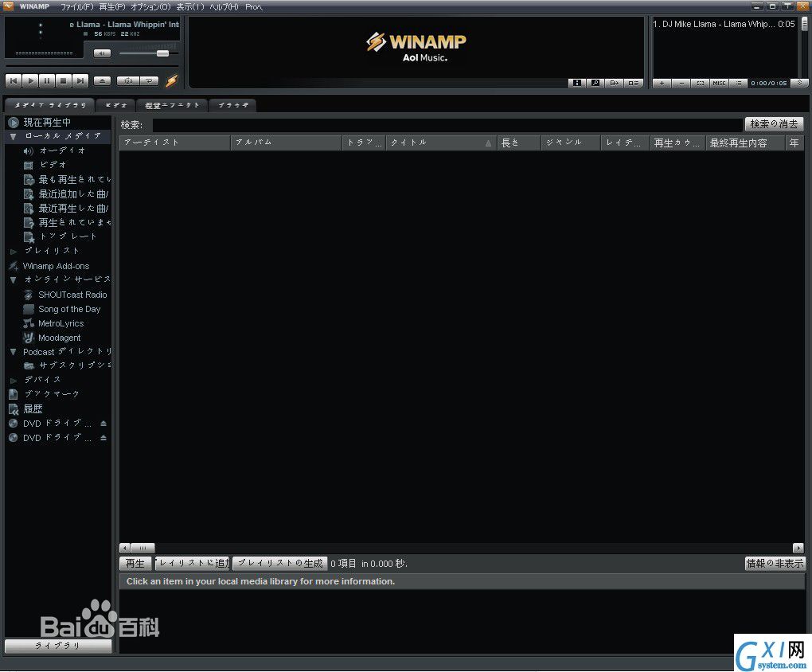Toggle shuffle playback button
Viewport: 812px width, 672px height.
click(x=128, y=81)
